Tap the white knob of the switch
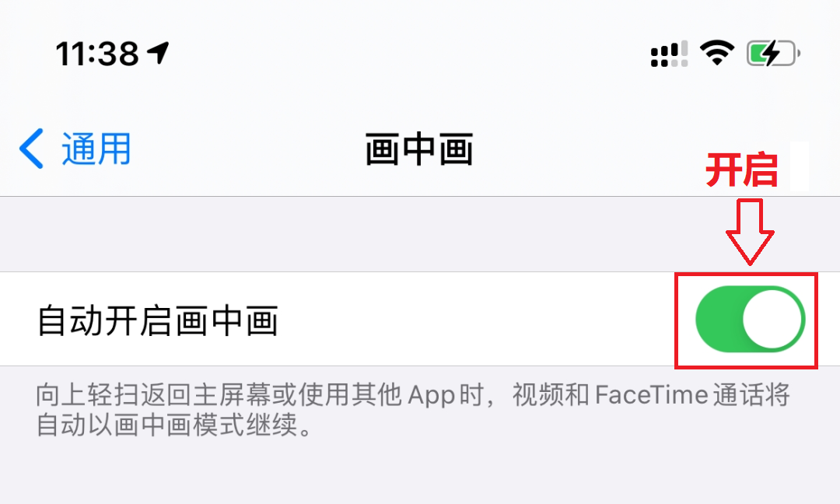The width and height of the screenshot is (840, 504). (773, 319)
